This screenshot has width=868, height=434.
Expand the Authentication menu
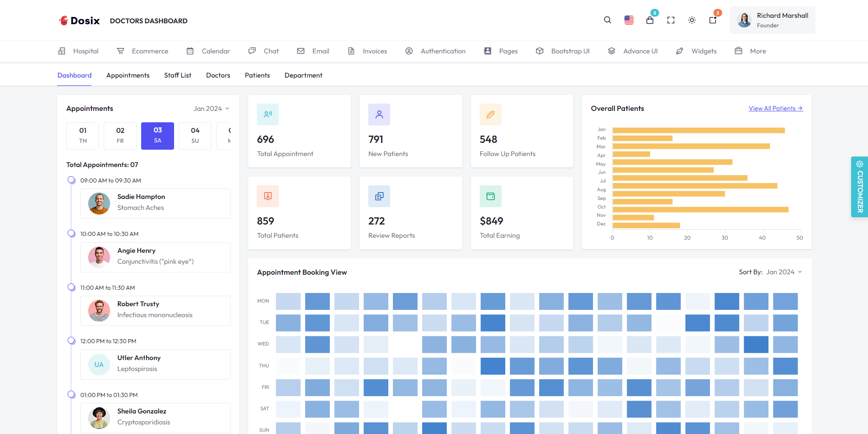click(435, 51)
